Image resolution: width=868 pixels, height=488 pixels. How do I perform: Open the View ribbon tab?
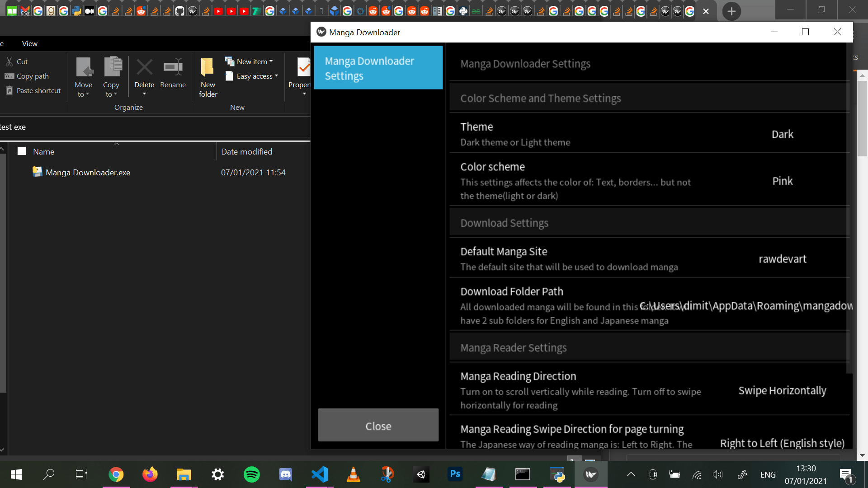pos(30,43)
